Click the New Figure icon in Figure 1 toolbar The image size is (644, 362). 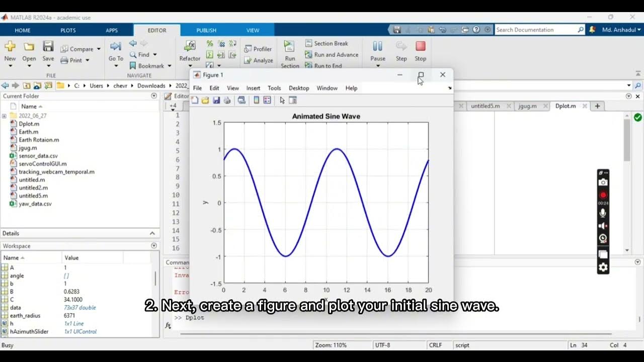195,100
